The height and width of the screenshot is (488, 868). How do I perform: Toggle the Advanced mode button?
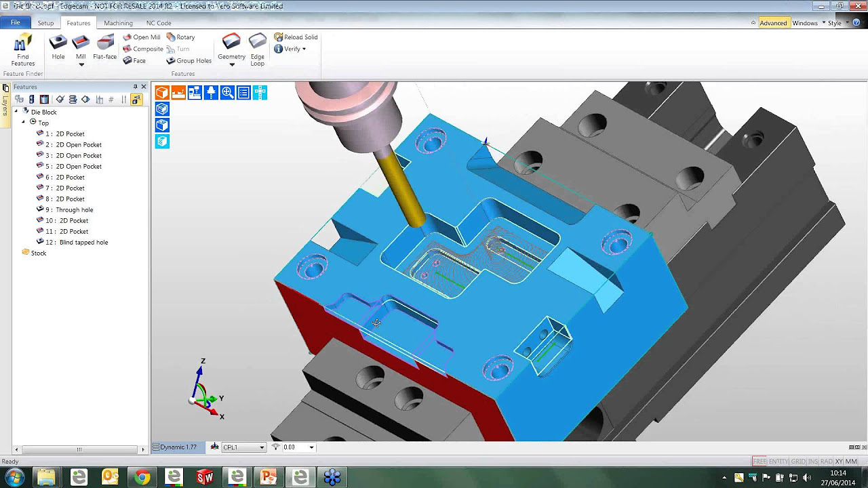click(x=773, y=23)
